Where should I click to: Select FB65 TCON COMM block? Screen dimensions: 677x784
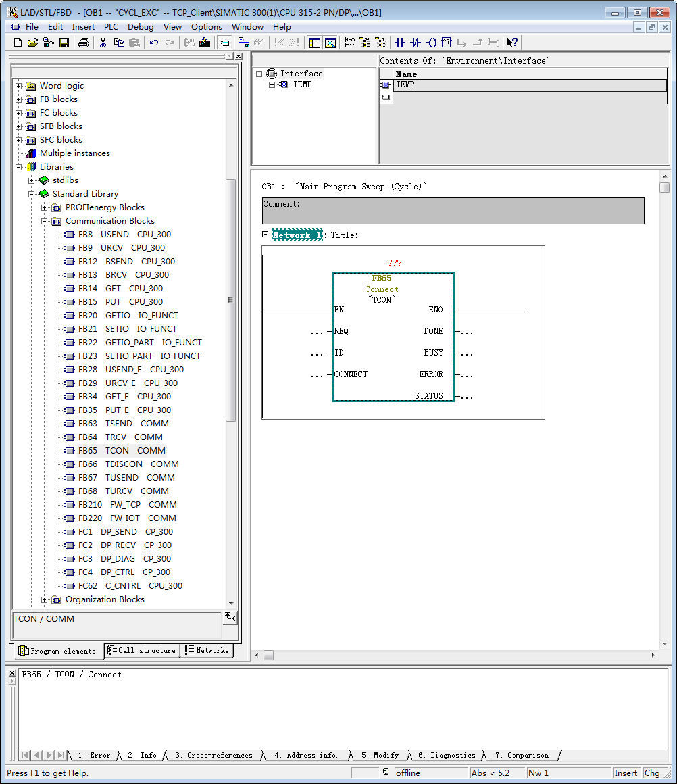[122, 451]
